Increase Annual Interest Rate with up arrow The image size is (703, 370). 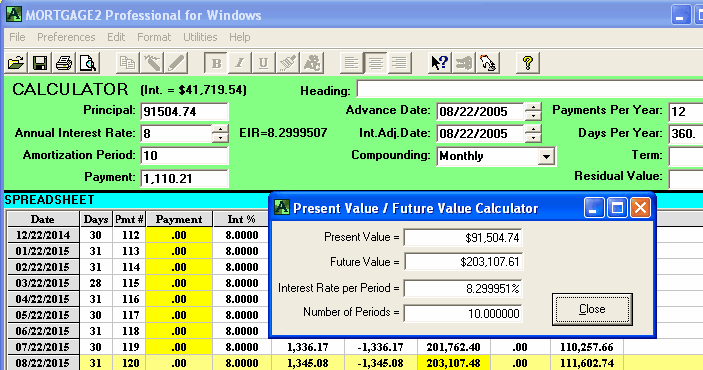click(220, 129)
